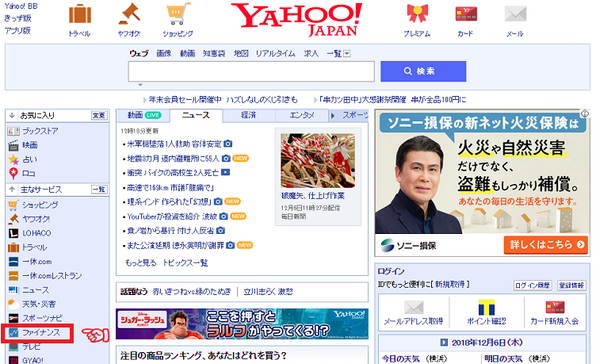Click カード新規入会 card icon

click(554, 307)
